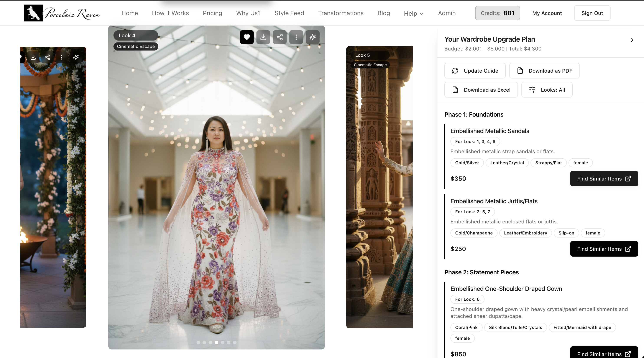Select the second carousel dot

point(204,343)
